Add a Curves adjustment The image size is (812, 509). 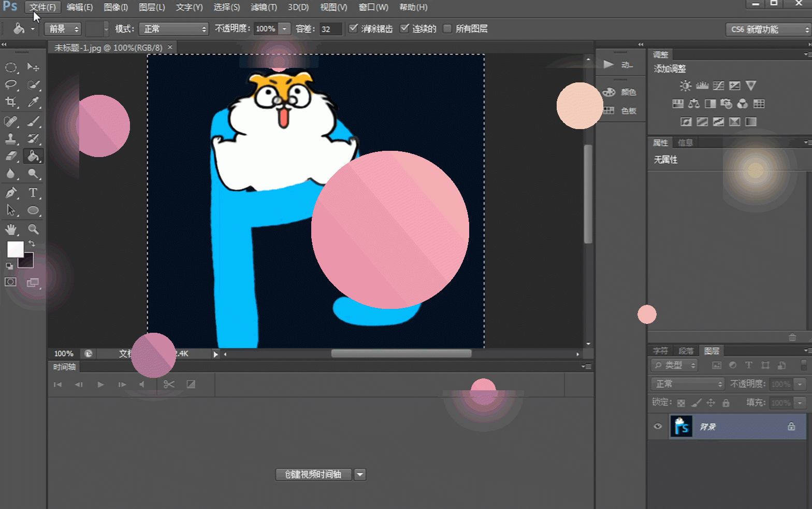pos(718,86)
